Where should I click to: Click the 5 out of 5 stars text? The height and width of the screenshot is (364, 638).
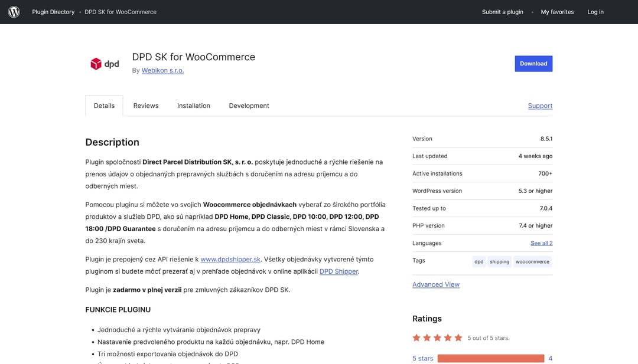[489, 338]
